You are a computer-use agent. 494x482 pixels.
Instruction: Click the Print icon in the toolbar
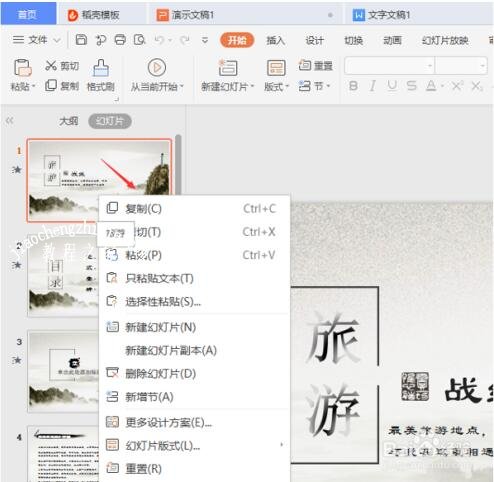tap(120, 40)
